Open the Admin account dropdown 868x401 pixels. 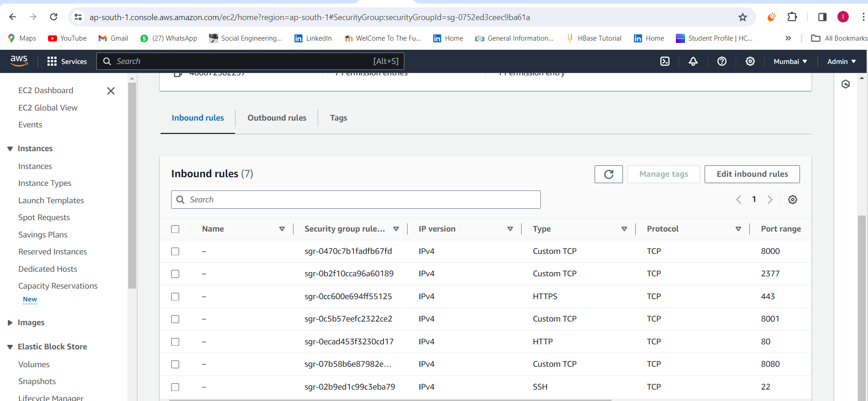842,61
